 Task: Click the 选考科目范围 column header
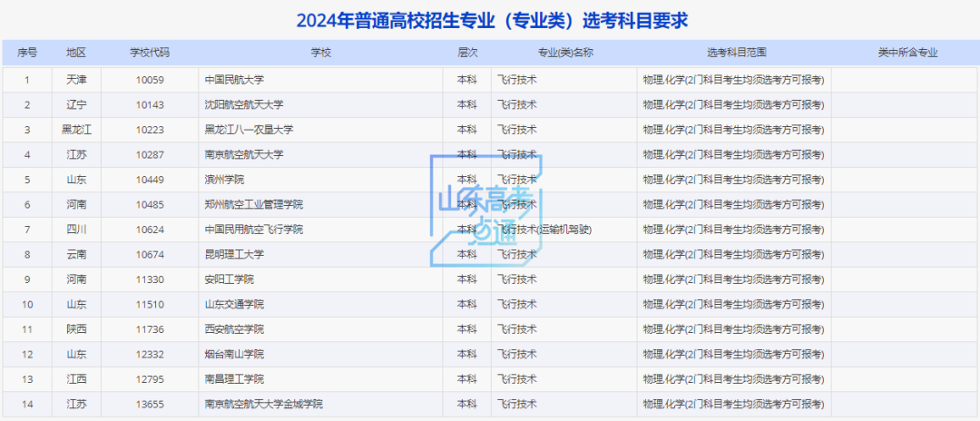pyautogui.click(x=736, y=53)
